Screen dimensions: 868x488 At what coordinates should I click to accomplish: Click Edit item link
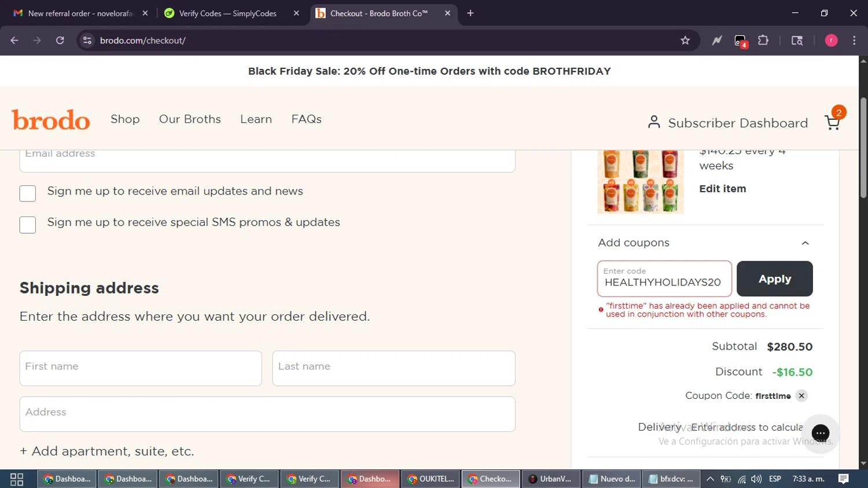tap(722, 189)
